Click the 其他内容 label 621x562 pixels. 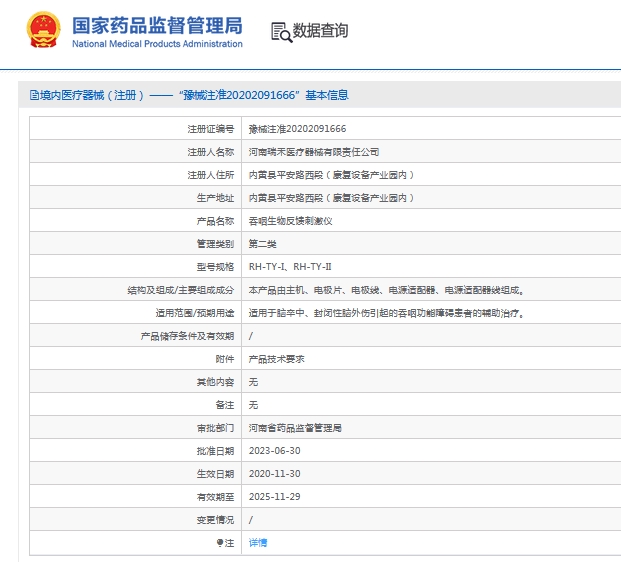coord(215,382)
